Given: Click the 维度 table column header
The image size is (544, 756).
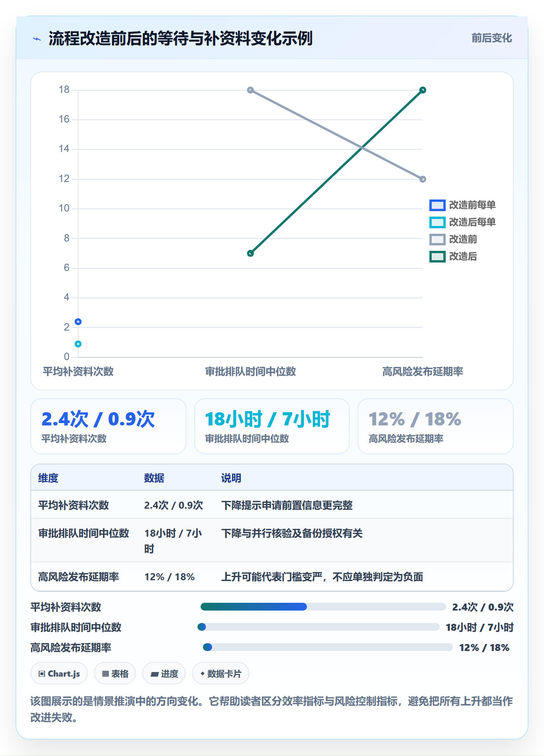Looking at the screenshot, I should coord(48,478).
